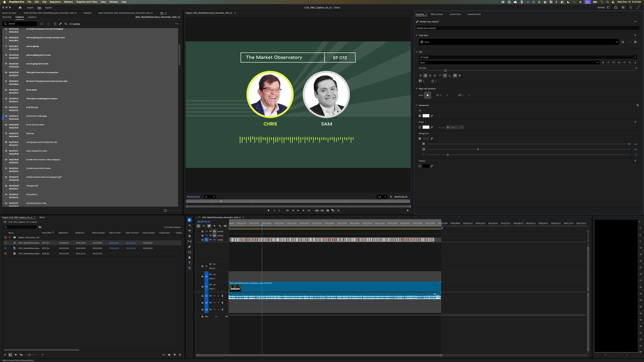Image resolution: width=644 pixels, height=362 pixels.
Task: Click the Caption track options CC icon
Action: [x=225, y=226]
